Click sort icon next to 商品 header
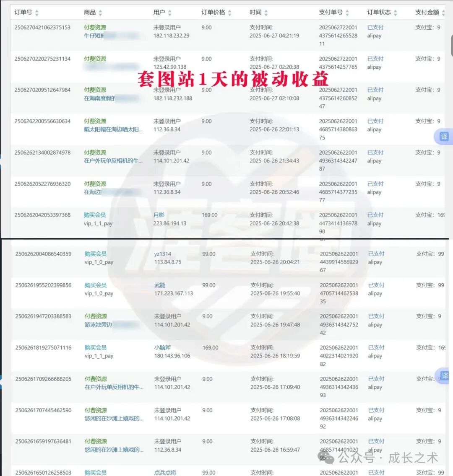 tap(100, 13)
